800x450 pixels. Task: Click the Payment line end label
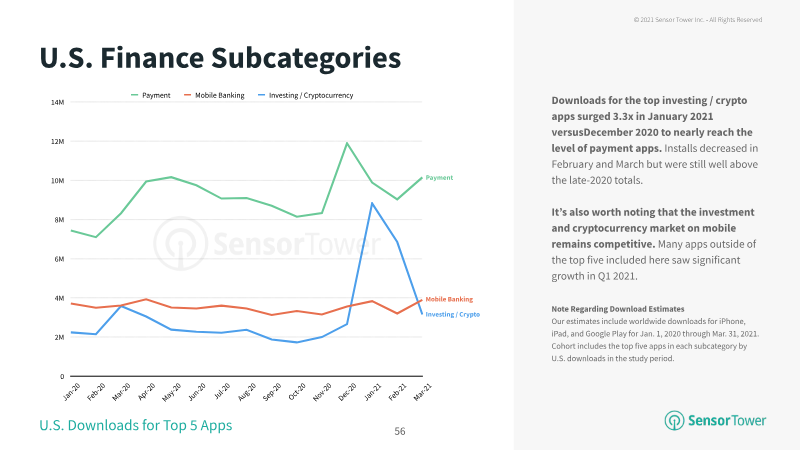pos(439,178)
